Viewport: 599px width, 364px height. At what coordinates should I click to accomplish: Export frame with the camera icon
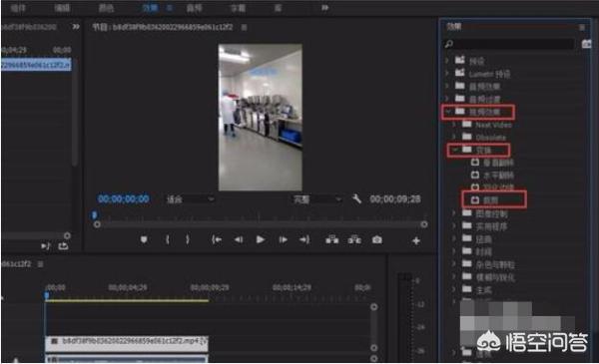point(377,239)
